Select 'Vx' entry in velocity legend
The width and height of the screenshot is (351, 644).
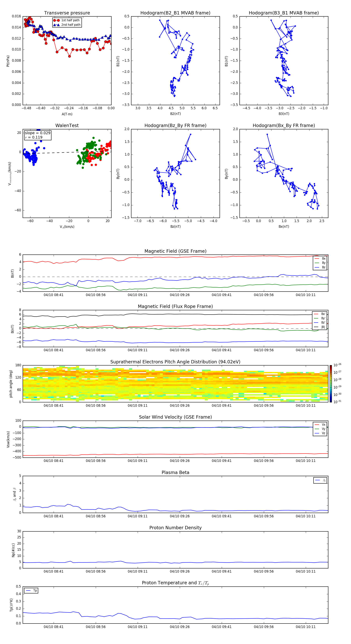(320, 424)
